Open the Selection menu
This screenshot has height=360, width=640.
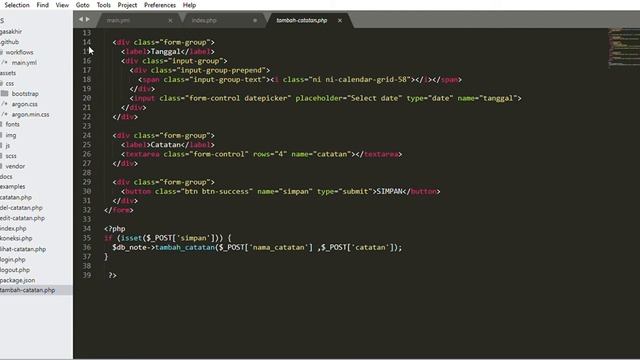[x=17, y=5]
